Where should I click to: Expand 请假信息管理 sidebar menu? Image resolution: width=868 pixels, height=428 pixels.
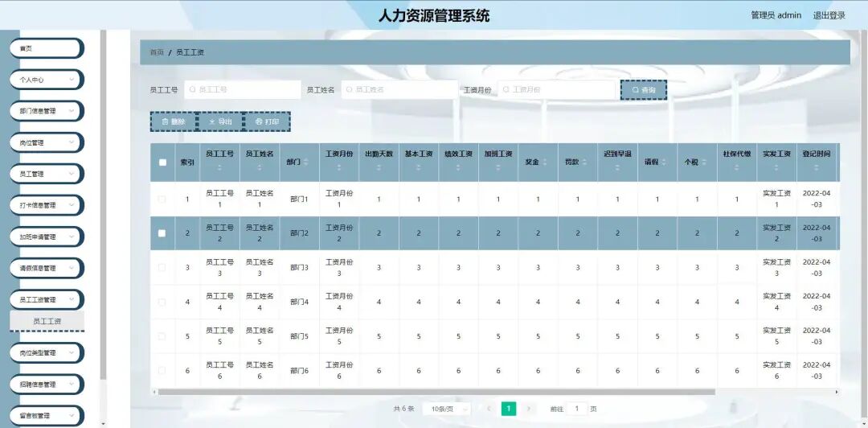tap(47, 268)
